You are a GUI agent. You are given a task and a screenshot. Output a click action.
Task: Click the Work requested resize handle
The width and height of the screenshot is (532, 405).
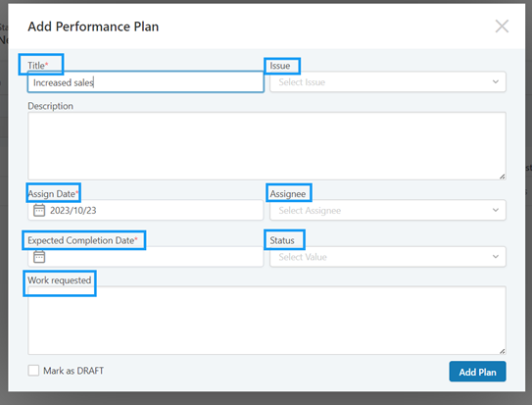pyautogui.click(x=503, y=351)
